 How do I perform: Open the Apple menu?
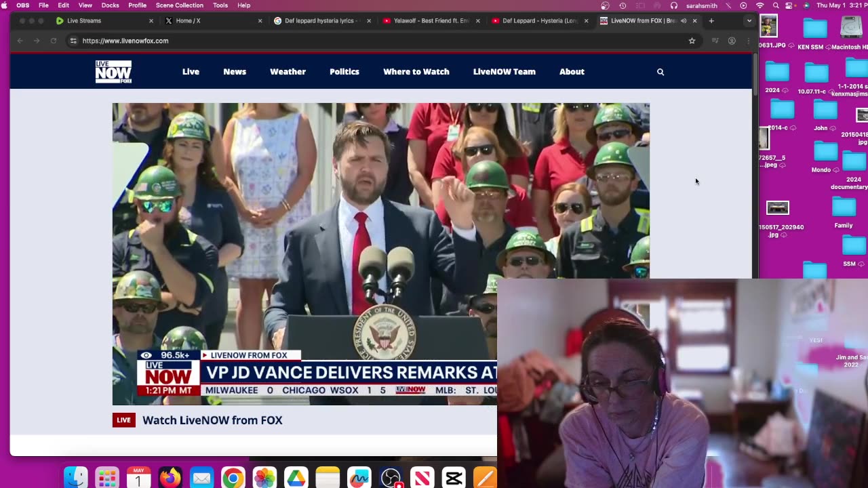5,5
